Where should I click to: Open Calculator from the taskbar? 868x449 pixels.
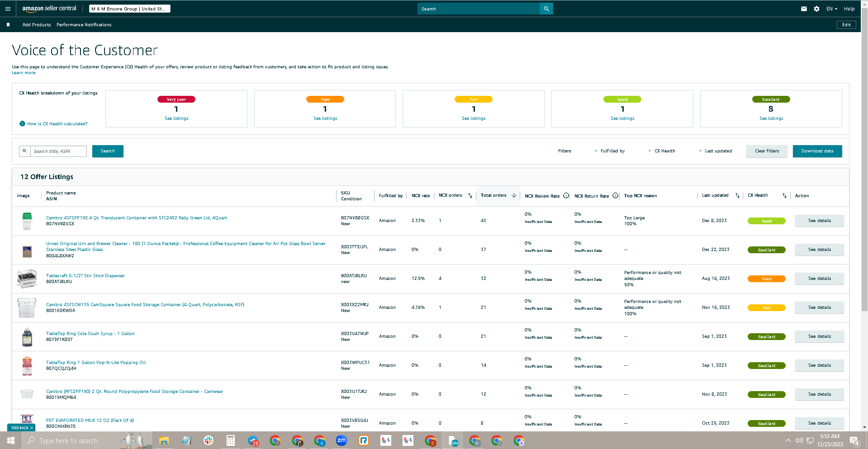[x=230, y=440]
